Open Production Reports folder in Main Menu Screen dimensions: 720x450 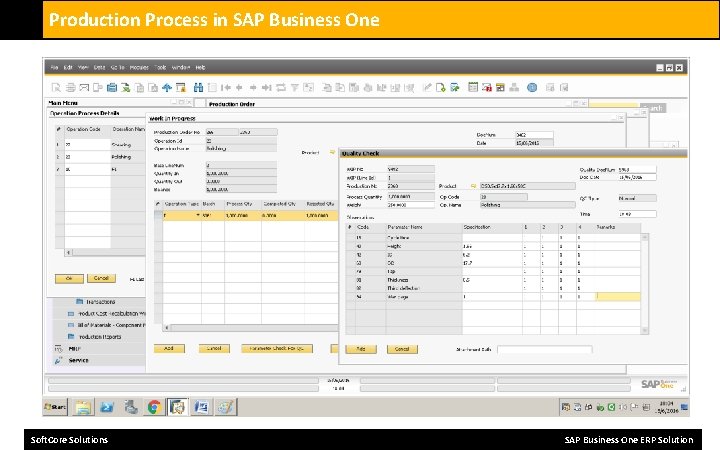point(95,337)
